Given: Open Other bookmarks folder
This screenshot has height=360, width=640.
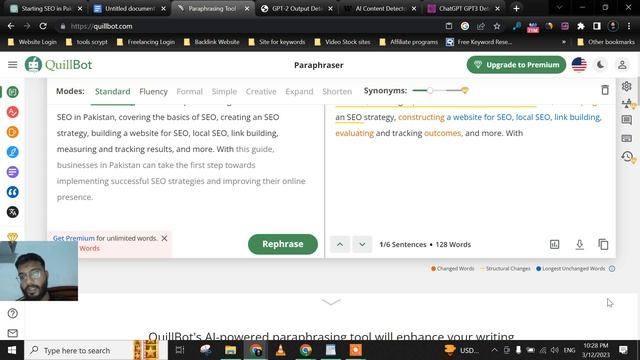Looking at the screenshot, I should click(x=606, y=42).
